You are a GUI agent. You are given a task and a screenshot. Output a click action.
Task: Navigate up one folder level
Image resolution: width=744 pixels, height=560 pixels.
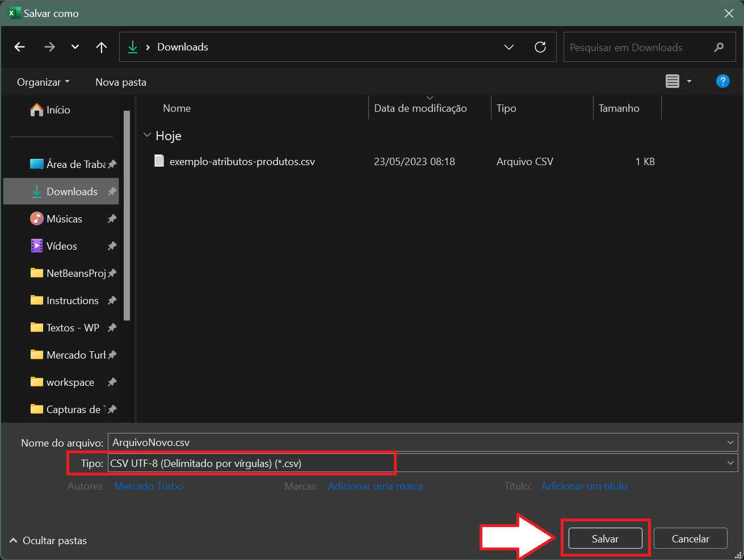pos(101,47)
